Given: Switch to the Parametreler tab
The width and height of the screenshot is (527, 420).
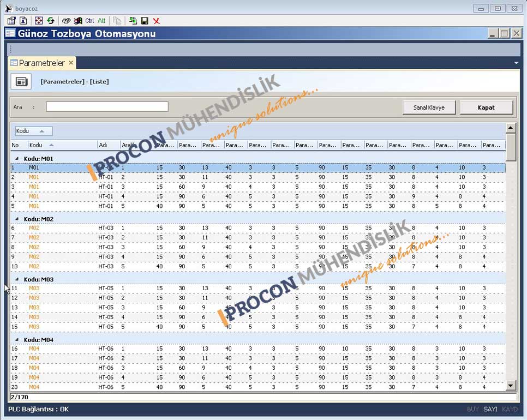Looking at the screenshot, I should tap(41, 63).
